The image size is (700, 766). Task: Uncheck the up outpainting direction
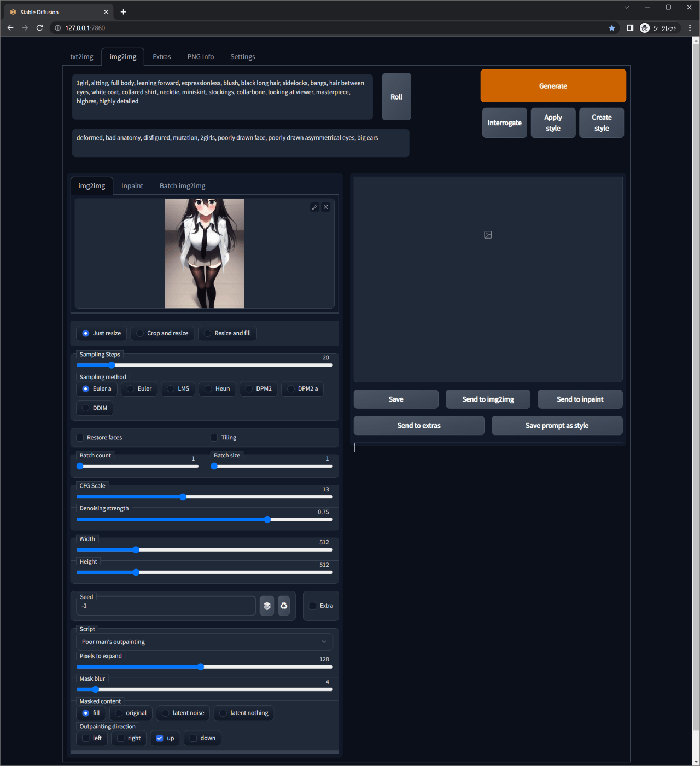pyautogui.click(x=160, y=738)
